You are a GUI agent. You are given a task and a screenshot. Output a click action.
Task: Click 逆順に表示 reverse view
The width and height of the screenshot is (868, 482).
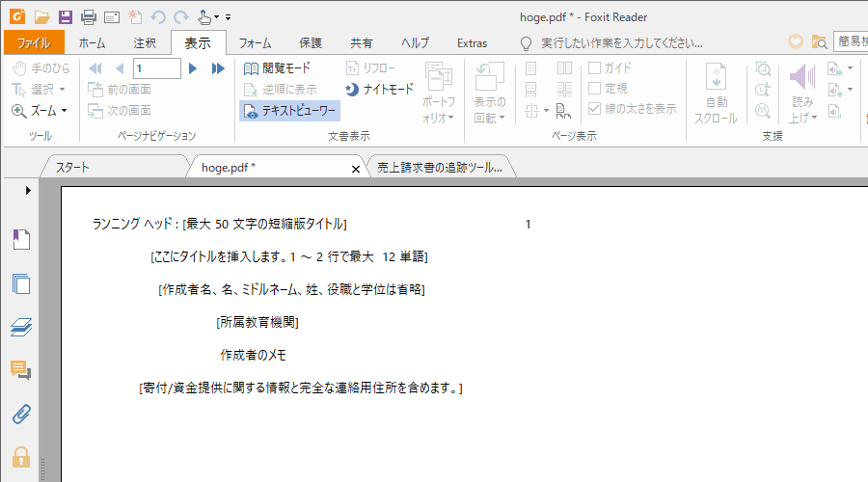pos(280,89)
